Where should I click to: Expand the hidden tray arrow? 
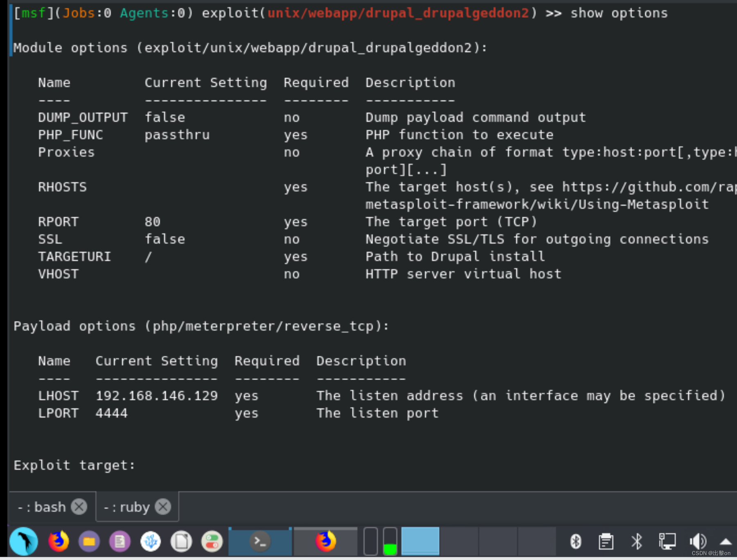point(726,542)
